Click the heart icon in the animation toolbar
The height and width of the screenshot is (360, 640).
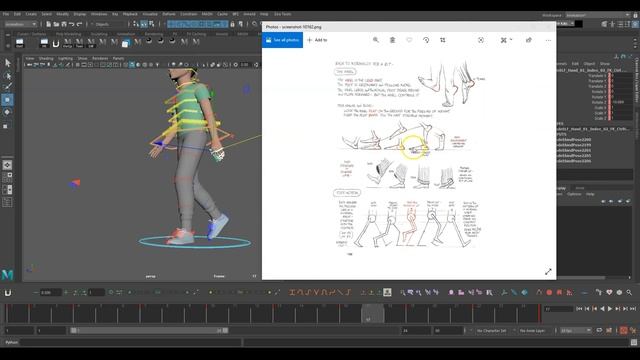609,292
